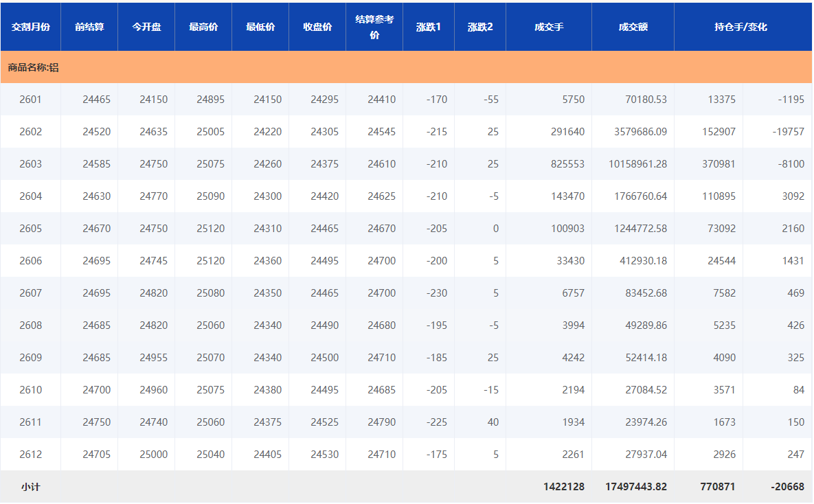Select the 收盘价 column header
The image size is (814, 504).
317,27
